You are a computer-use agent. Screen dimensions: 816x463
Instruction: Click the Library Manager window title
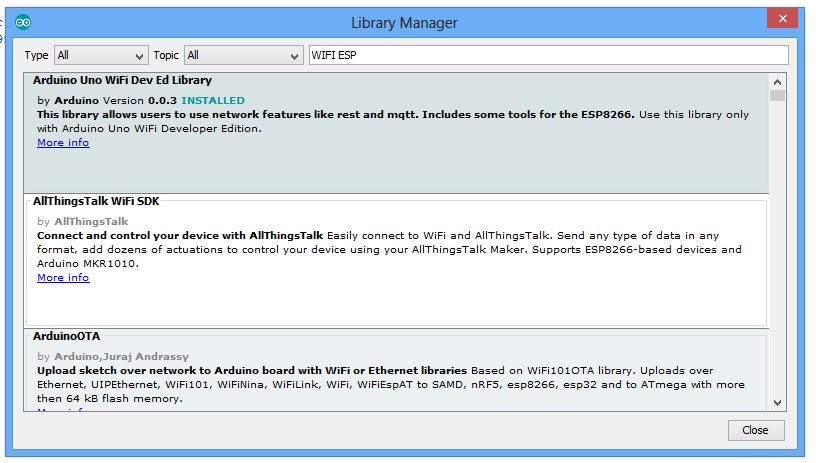tap(404, 23)
